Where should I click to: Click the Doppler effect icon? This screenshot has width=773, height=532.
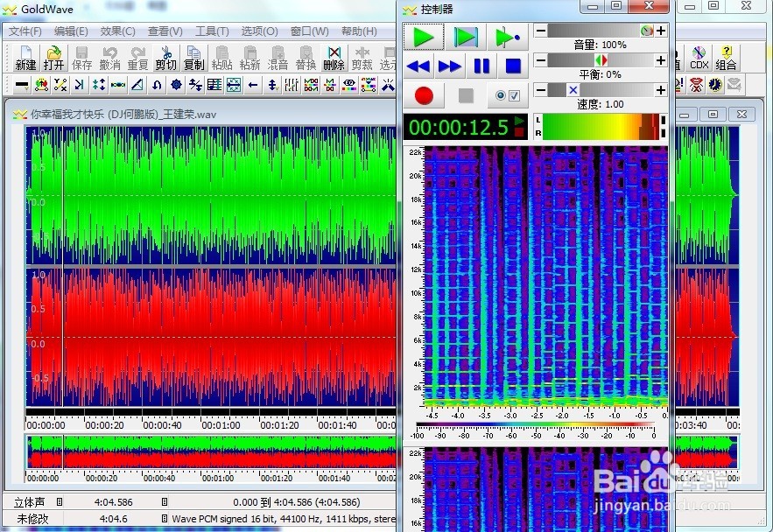pos(41,85)
